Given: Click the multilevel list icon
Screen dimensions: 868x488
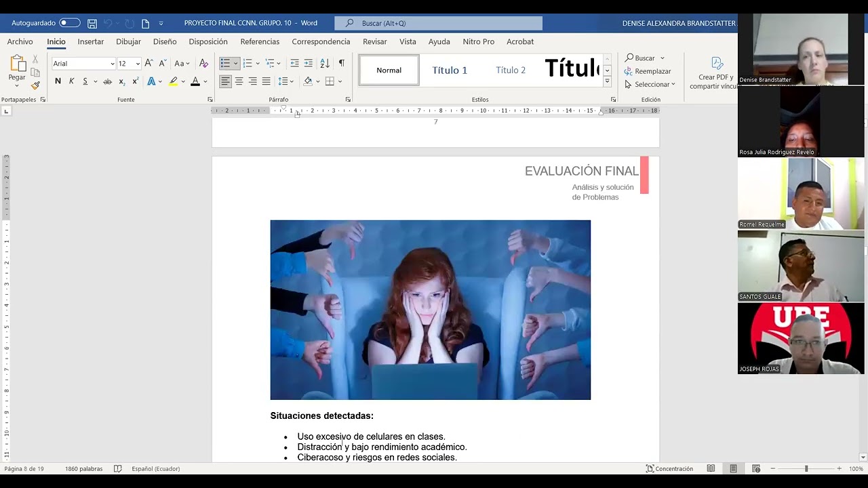Looking at the screenshot, I should pos(270,63).
